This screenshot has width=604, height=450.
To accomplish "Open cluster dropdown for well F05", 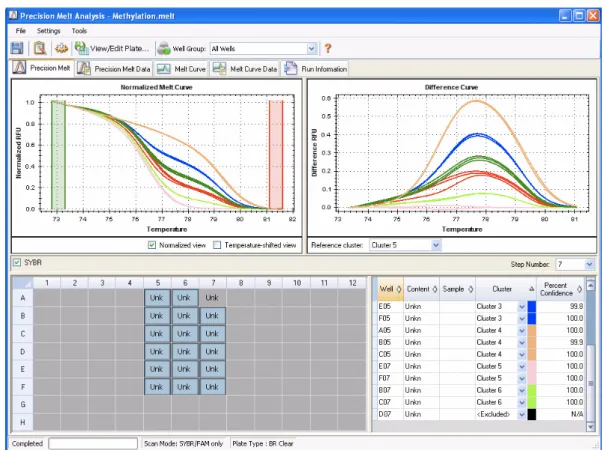I will click(x=522, y=319).
